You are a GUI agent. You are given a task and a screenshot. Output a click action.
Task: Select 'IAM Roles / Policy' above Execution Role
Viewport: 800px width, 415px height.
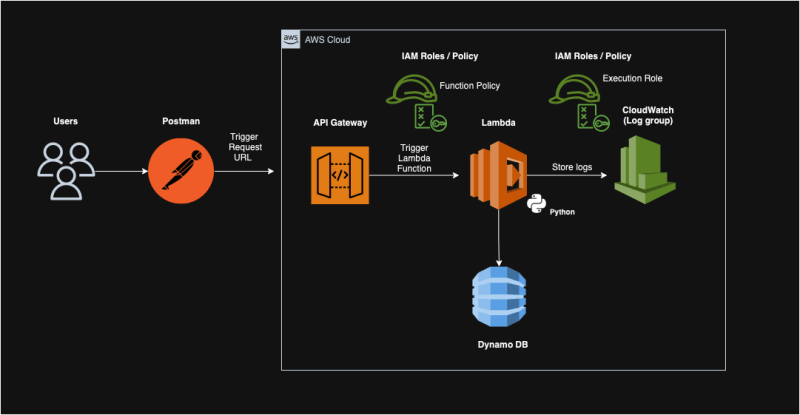click(x=593, y=56)
